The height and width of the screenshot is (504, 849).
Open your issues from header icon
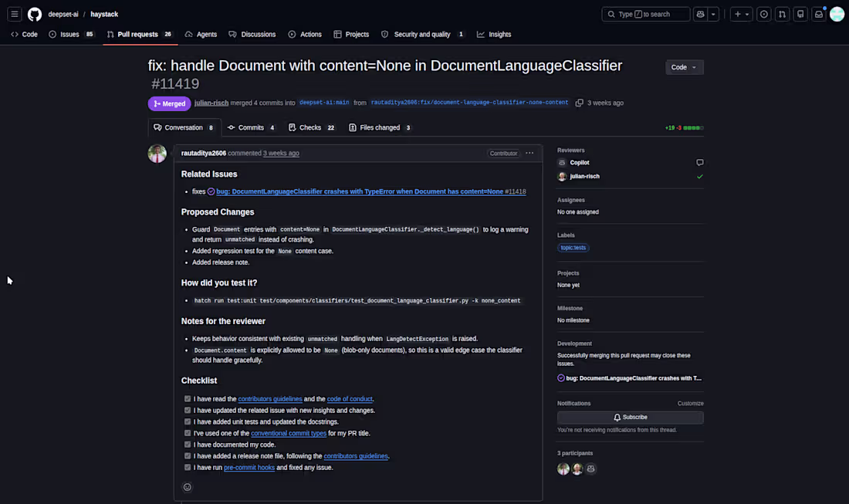pos(763,14)
